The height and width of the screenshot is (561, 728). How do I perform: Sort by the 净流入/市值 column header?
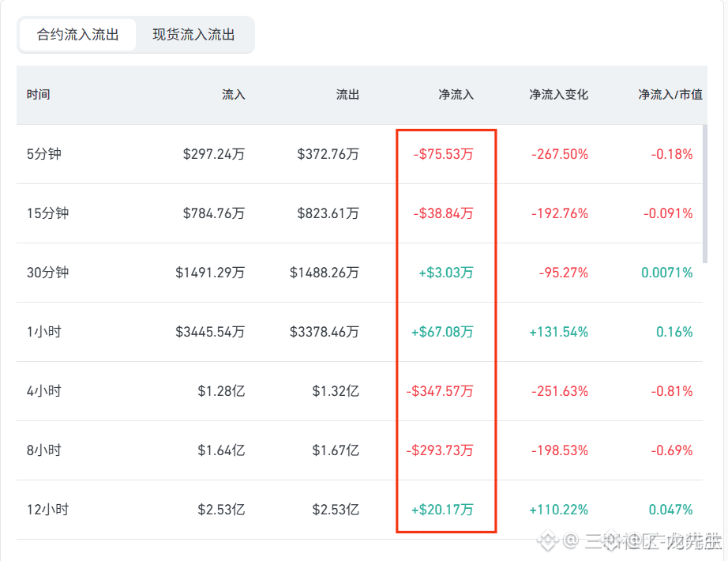click(x=670, y=94)
